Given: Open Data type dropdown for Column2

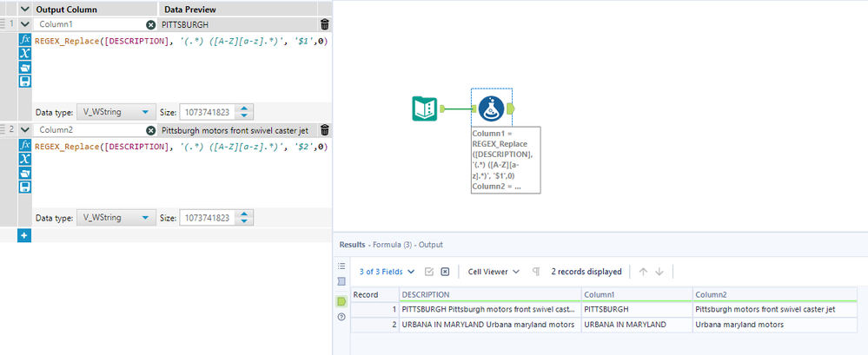Looking at the screenshot, I should point(116,218).
